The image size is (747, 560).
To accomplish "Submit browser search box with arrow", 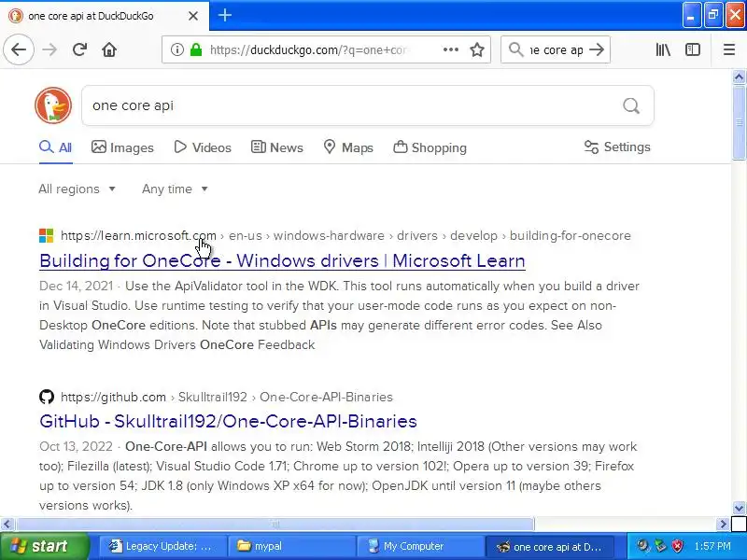I will click(x=597, y=49).
